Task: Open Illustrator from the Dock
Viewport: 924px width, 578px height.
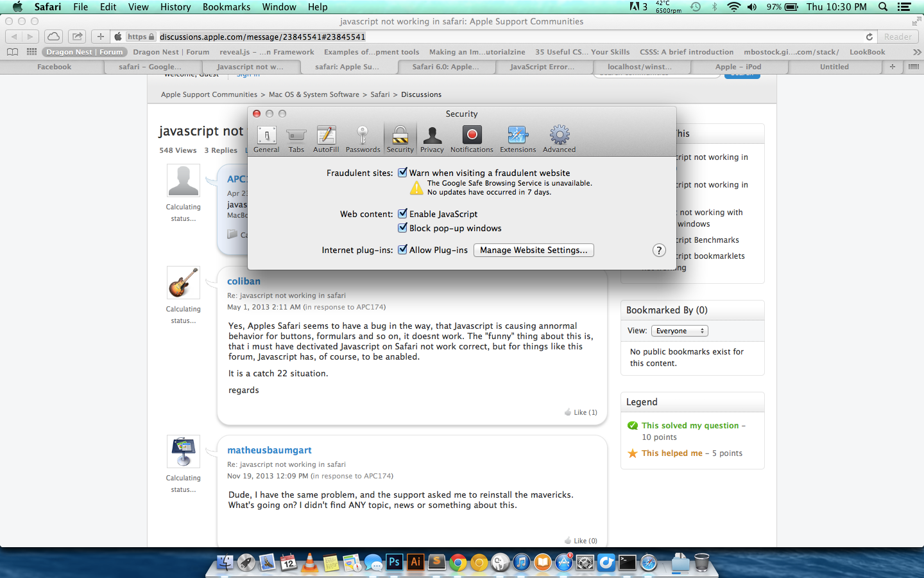Action: click(x=415, y=563)
